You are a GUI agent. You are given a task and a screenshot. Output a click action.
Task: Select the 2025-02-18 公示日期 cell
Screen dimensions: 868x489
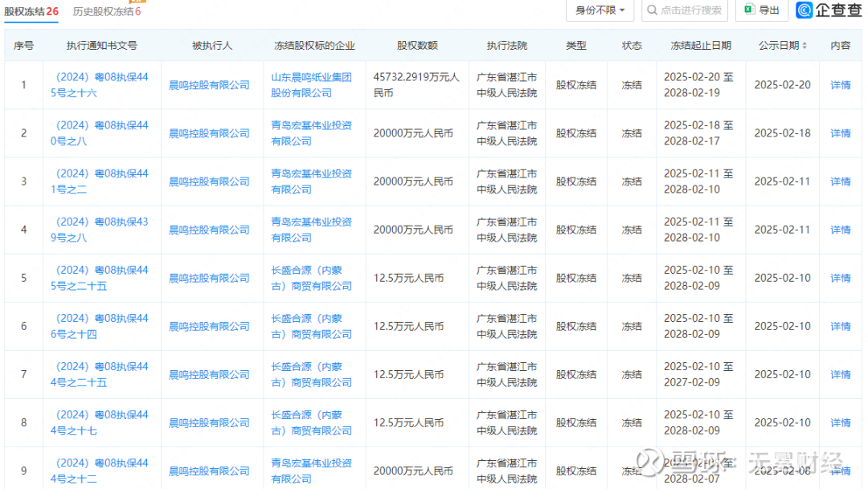(782, 132)
